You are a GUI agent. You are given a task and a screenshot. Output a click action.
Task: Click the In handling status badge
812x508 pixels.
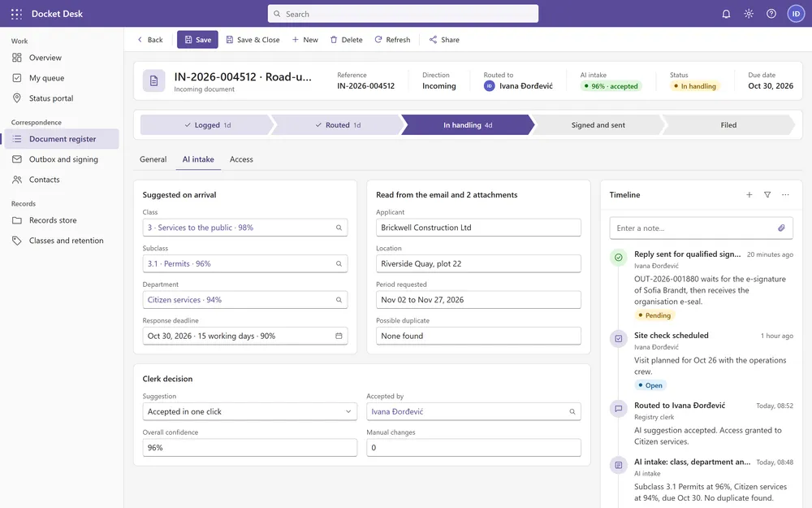(x=695, y=86)
